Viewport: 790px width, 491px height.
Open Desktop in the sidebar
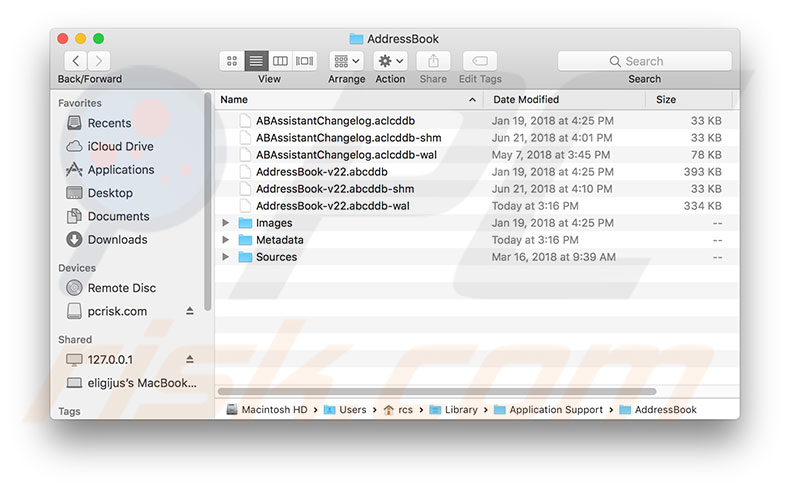100,193
